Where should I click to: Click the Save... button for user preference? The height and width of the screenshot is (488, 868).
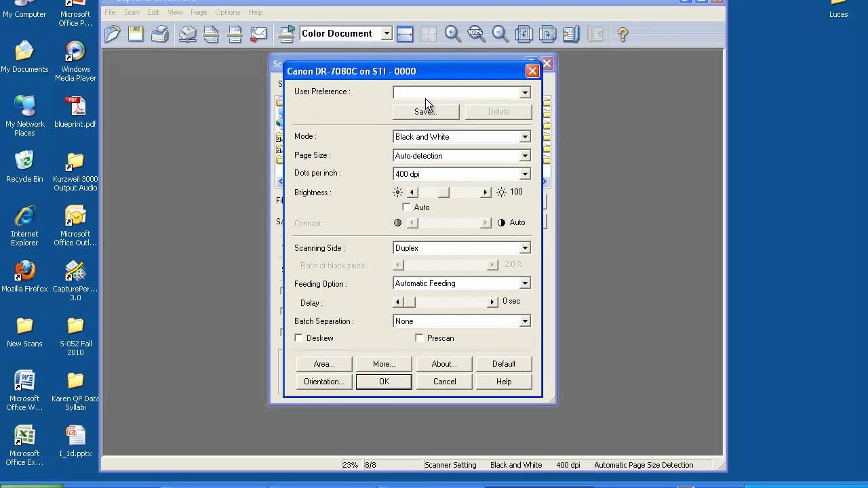[426, 112]
